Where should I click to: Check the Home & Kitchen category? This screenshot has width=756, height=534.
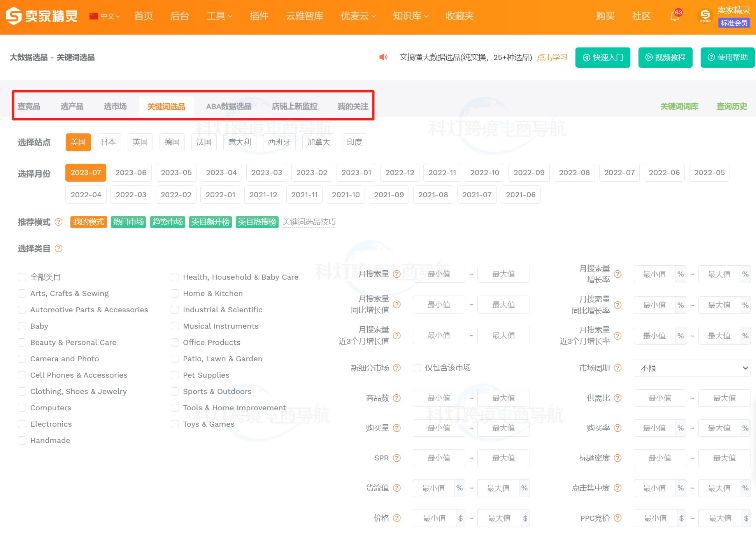[175, 294]
